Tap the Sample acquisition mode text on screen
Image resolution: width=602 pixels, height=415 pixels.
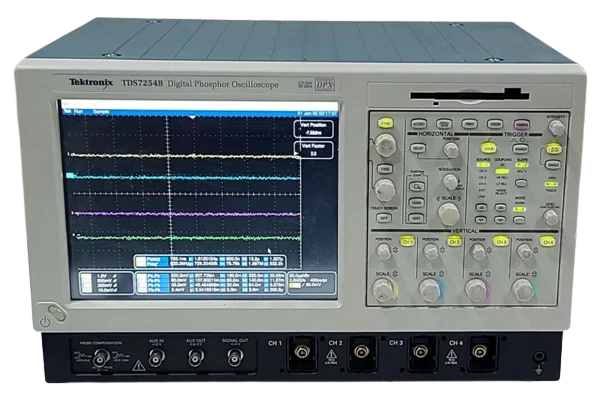click(x=101, y=112)
